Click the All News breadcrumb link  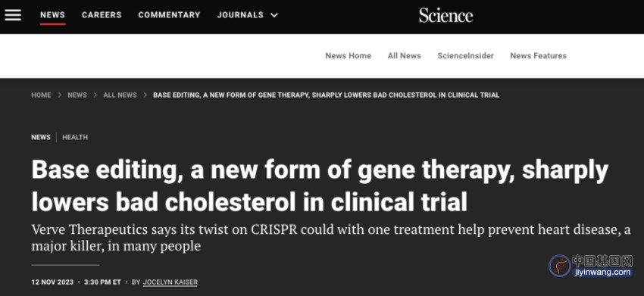[x=120, y=95]
